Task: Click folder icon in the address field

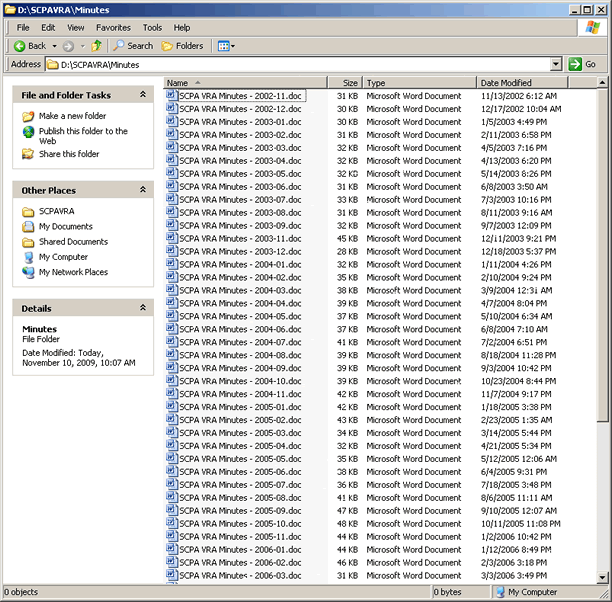Action: (53, 64)
